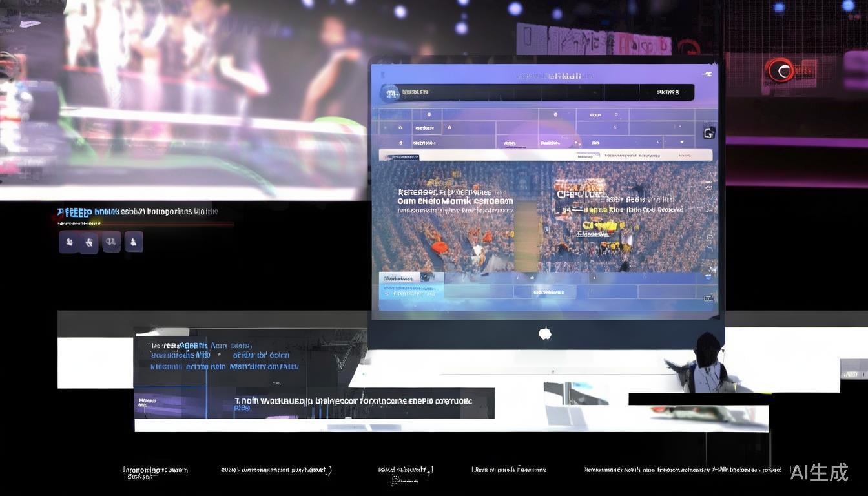This screenshot has width=868, height=496.
Task: Click the fourth person-shaped icon button
Action: [133, 242]
